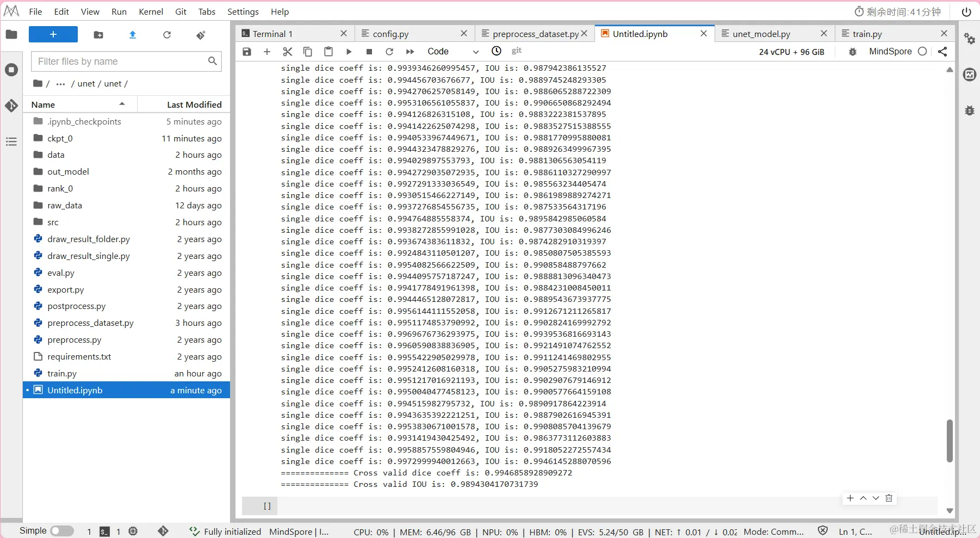Save the notebook with the disk icon
The image size is (980, 538).
click(247, 51)
